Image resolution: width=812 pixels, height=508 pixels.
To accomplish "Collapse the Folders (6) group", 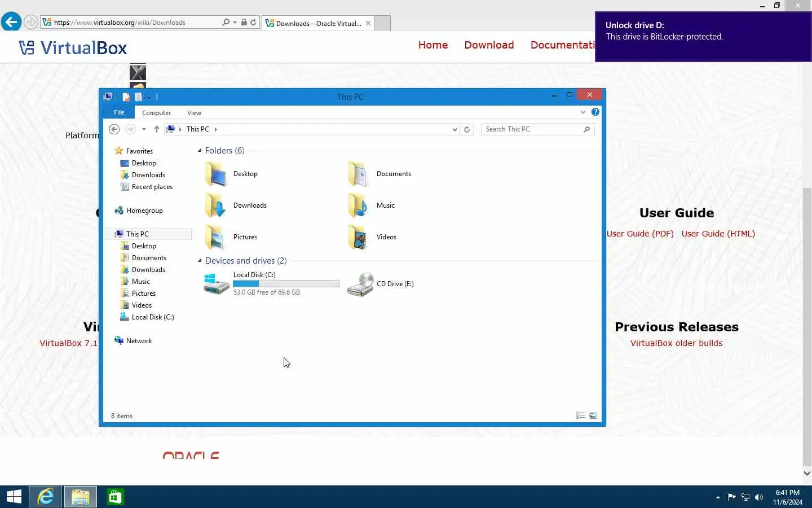I will [x=200, y=151].
